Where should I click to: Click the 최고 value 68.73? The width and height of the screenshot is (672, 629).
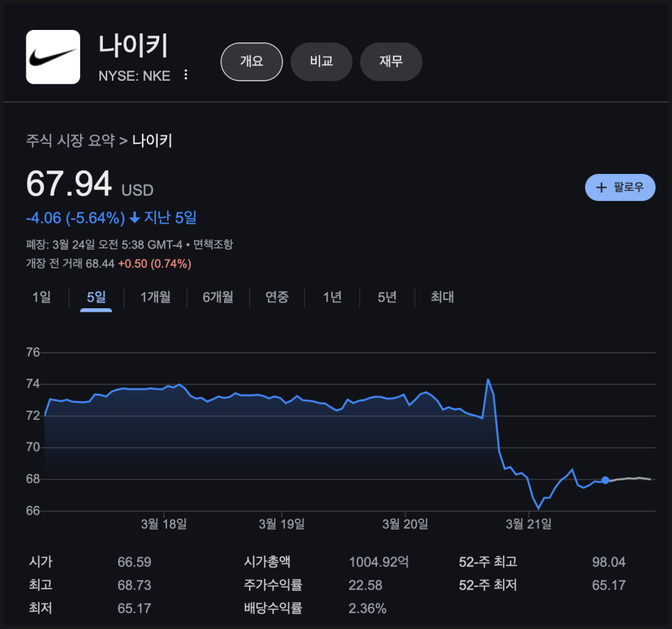(x=134, y=585)
